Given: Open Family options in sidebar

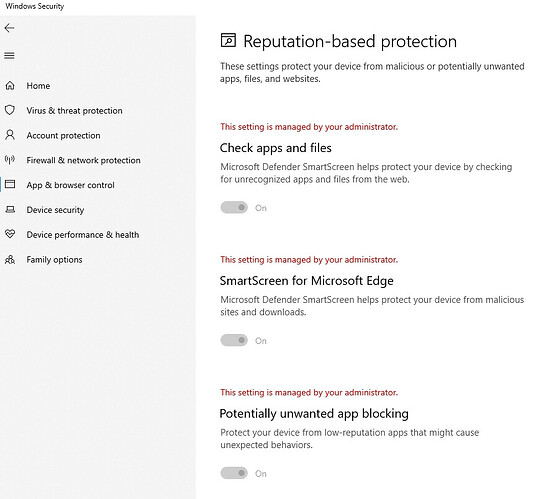Looking at the screenshot, I should 54,260.
